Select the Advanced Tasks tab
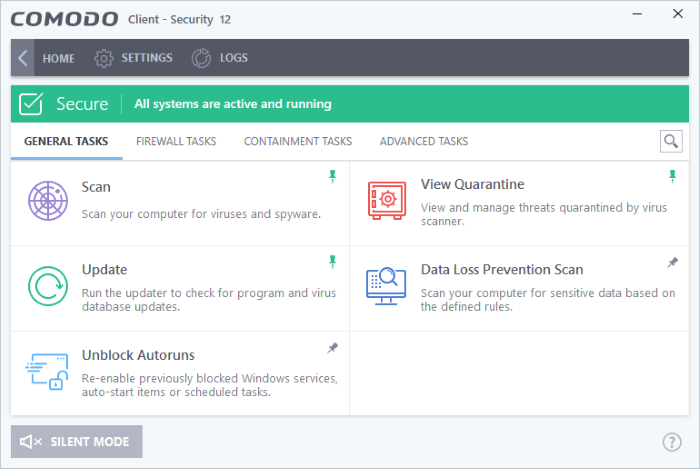 424,141
